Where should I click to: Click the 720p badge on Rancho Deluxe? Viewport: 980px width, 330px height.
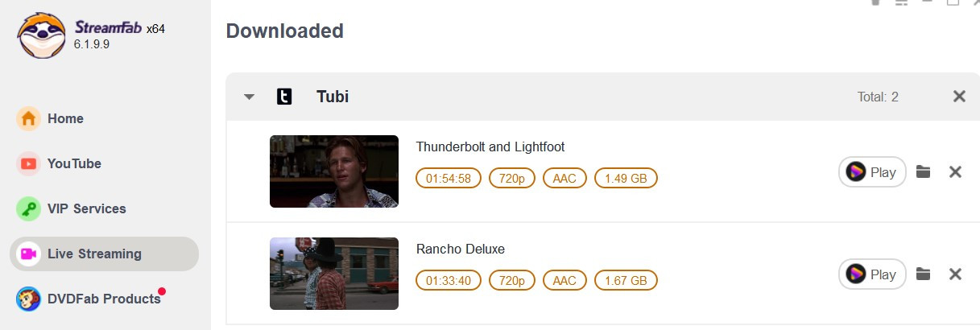(512, 280)
